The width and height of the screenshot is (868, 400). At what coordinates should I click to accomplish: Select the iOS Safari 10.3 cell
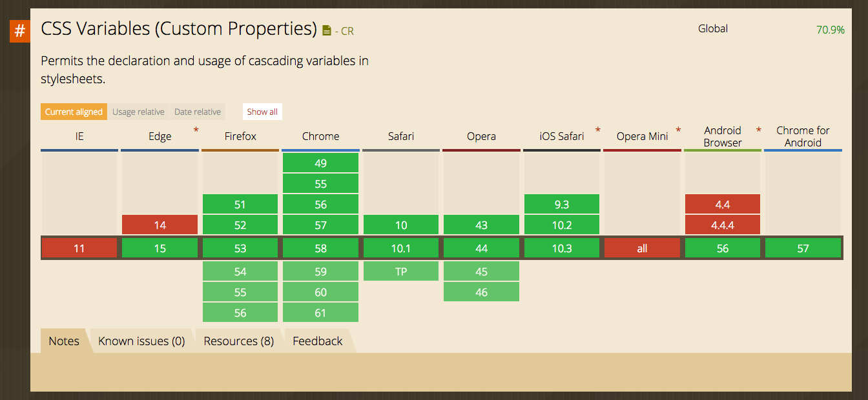[x=562, y=248]
